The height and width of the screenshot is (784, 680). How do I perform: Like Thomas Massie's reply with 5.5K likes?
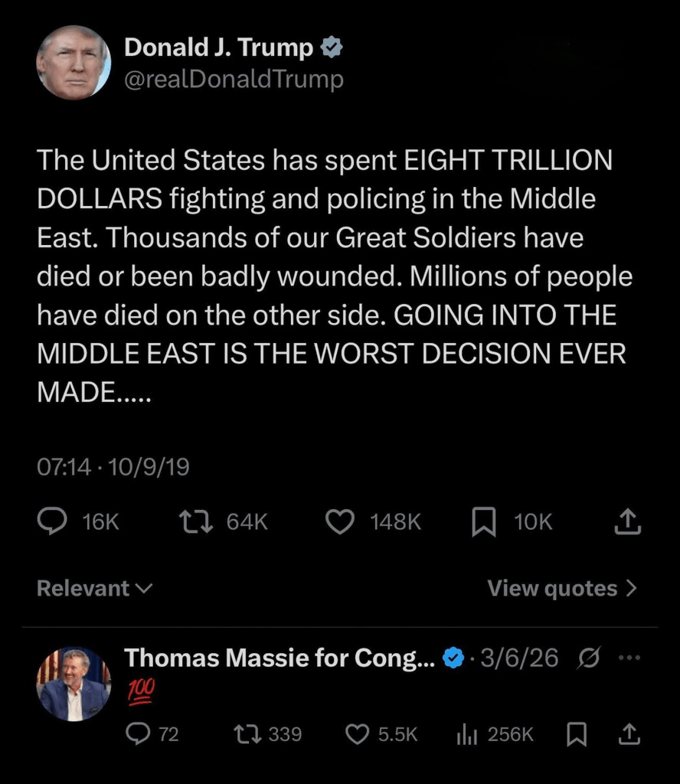pyautogui.click(x=358, y=734)
